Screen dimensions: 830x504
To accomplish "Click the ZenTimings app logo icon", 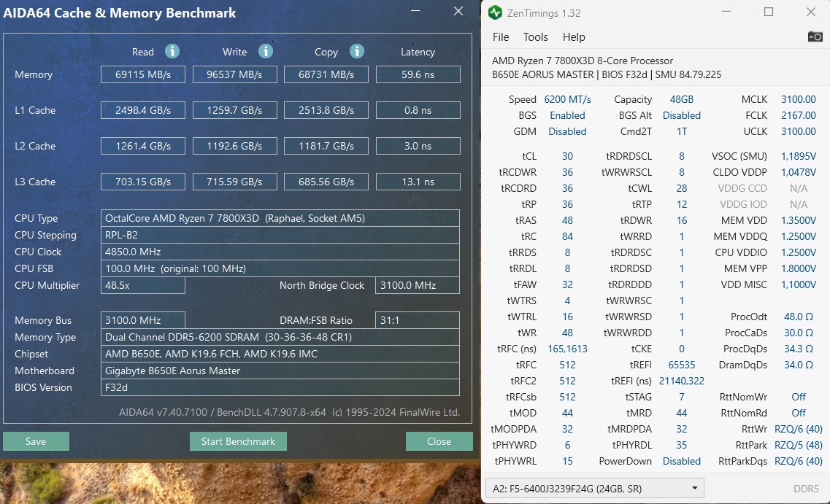I will (495, 12).
